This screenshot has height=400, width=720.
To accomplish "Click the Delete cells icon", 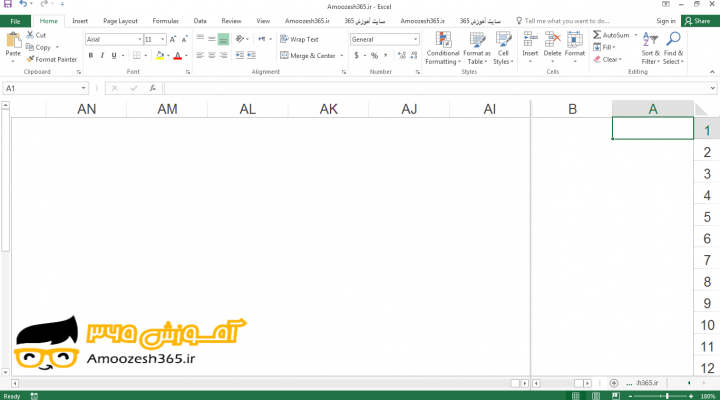I will pos(552,39).
